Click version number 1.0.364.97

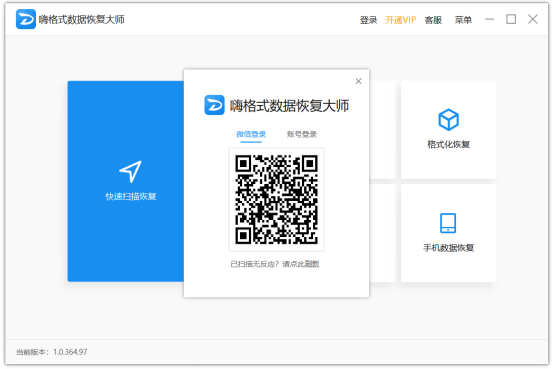coord(70,352)
